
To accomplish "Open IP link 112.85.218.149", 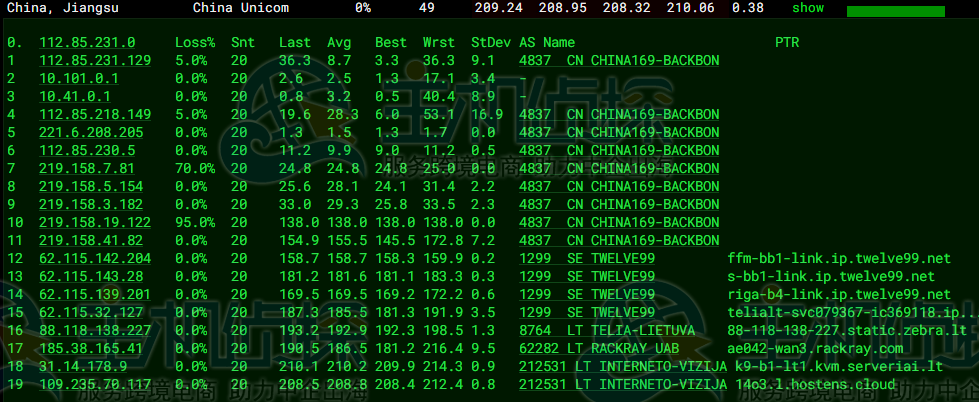I will point(95,115).
